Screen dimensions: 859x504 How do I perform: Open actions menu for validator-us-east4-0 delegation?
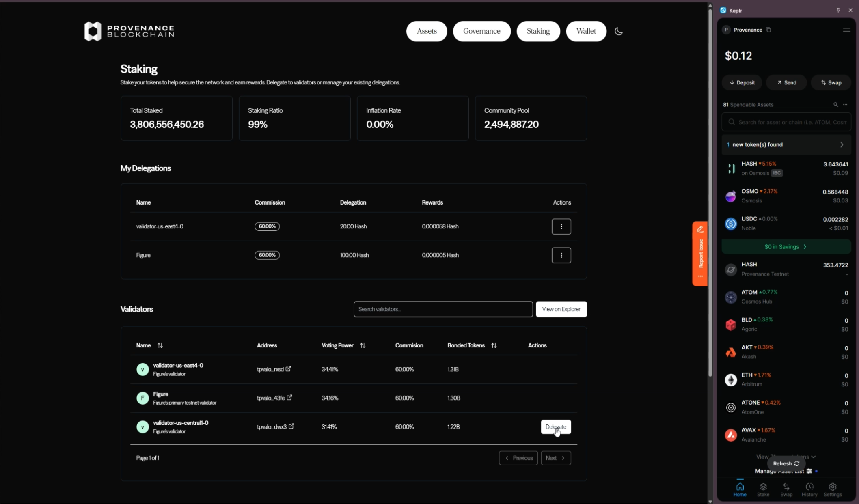coord(561,226)
